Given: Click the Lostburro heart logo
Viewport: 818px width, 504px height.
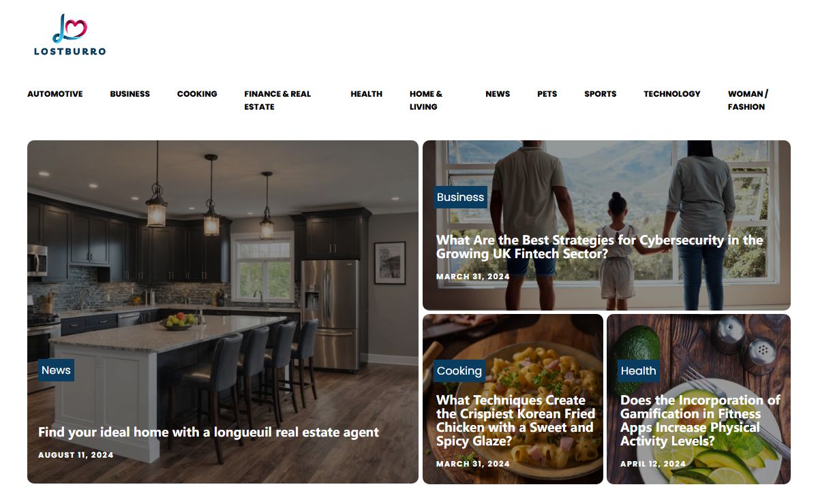Looking at the screenshot, I should [70, 34].
